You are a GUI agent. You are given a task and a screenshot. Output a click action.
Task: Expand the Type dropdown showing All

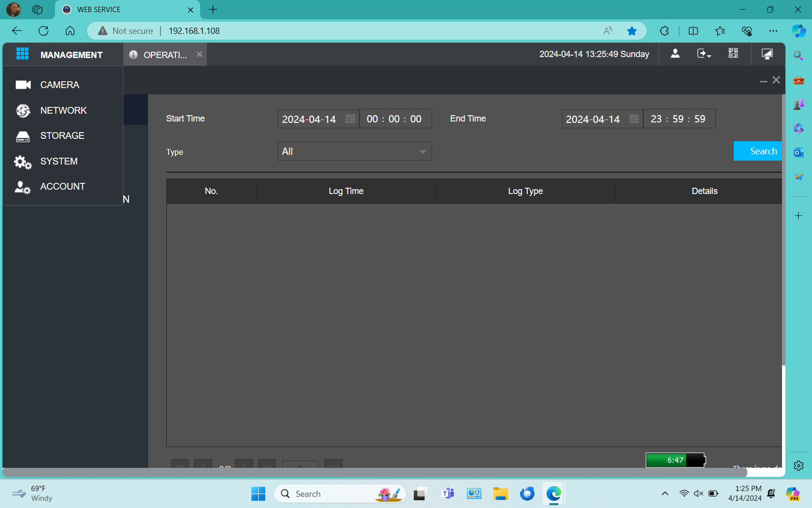[x=355, y=151]
